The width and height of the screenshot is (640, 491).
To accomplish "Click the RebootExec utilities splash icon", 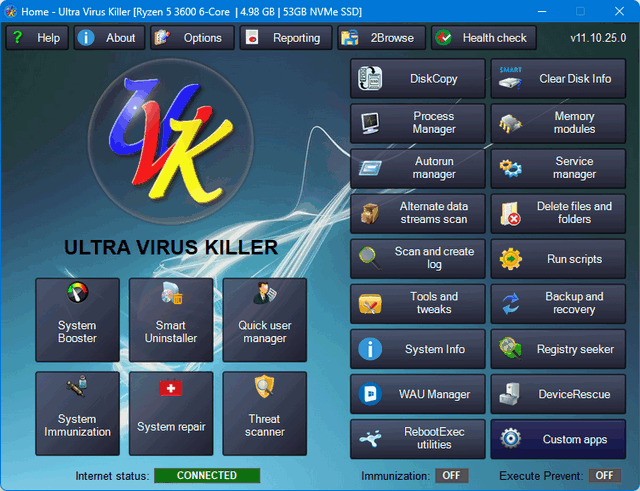I will (370, 439).
